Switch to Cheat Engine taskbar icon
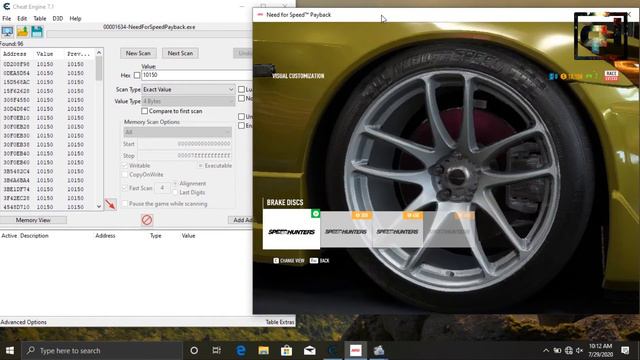The image size is (640, 360). (x=333, y=350)
